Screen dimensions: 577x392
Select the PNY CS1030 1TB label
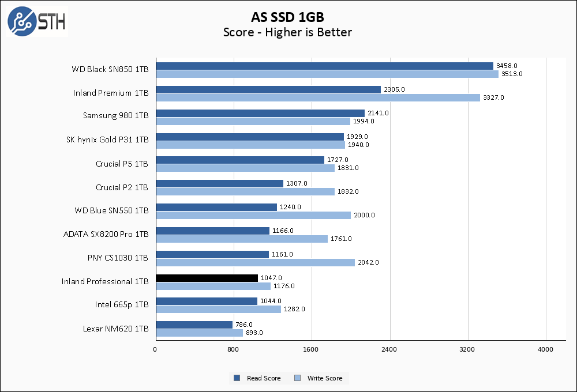[118, 258]
